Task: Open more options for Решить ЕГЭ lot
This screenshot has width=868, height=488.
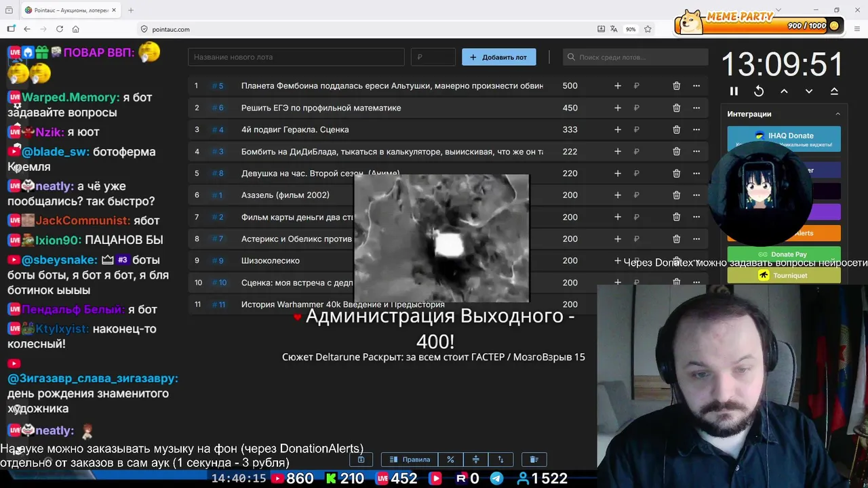Action: (696, 108)
